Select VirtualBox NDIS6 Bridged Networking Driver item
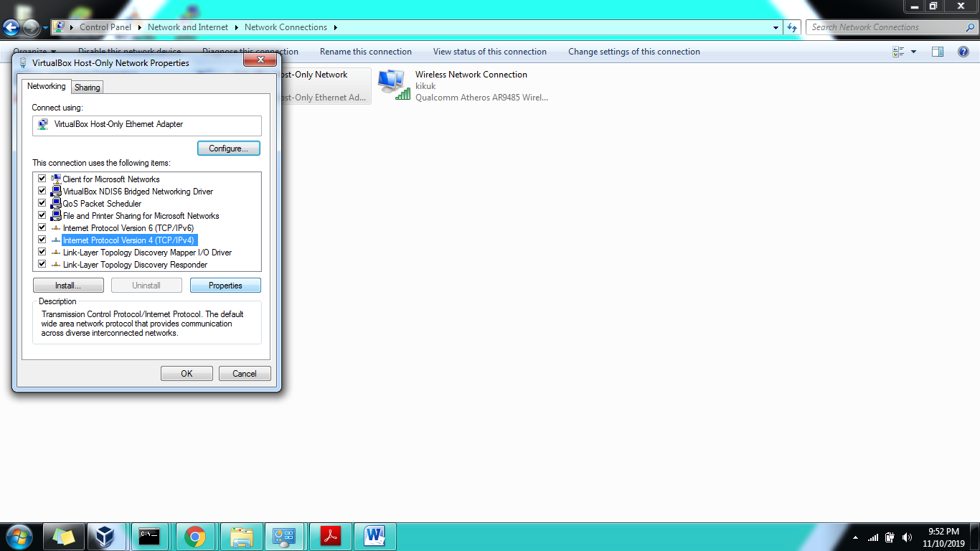Screen dimensions: 980x551 (x=138, y=192)
